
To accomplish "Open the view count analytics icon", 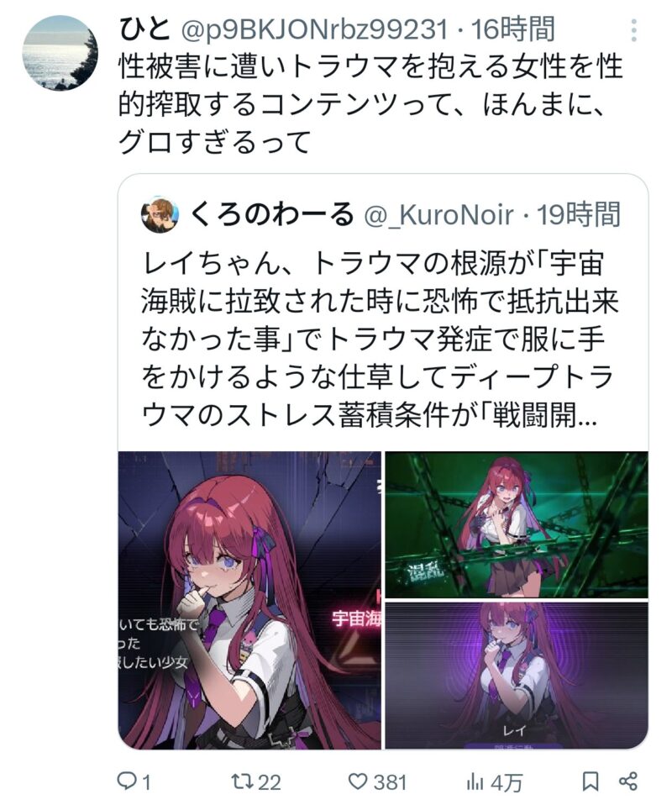I will (x=475, y=782).
